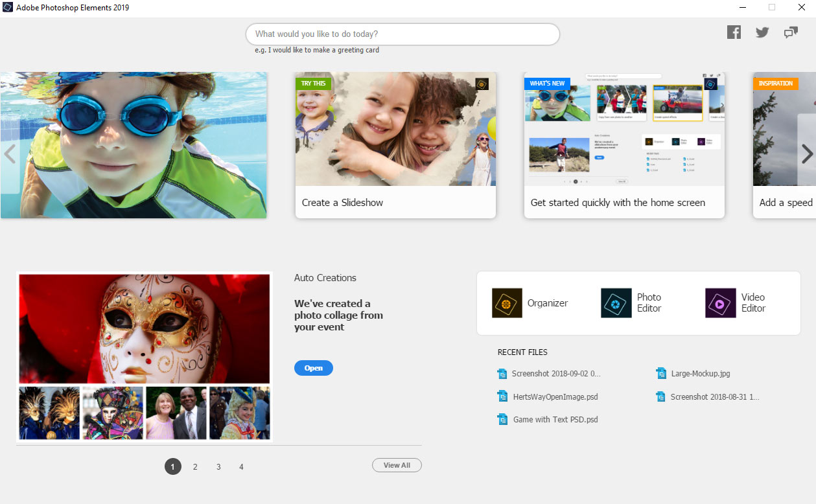
Task: Click the two golden masks thumbnail
Action: (x=49, y=413)
